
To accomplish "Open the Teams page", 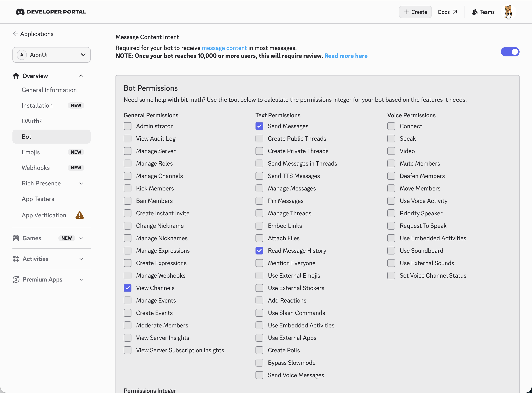I will (483, 12).
